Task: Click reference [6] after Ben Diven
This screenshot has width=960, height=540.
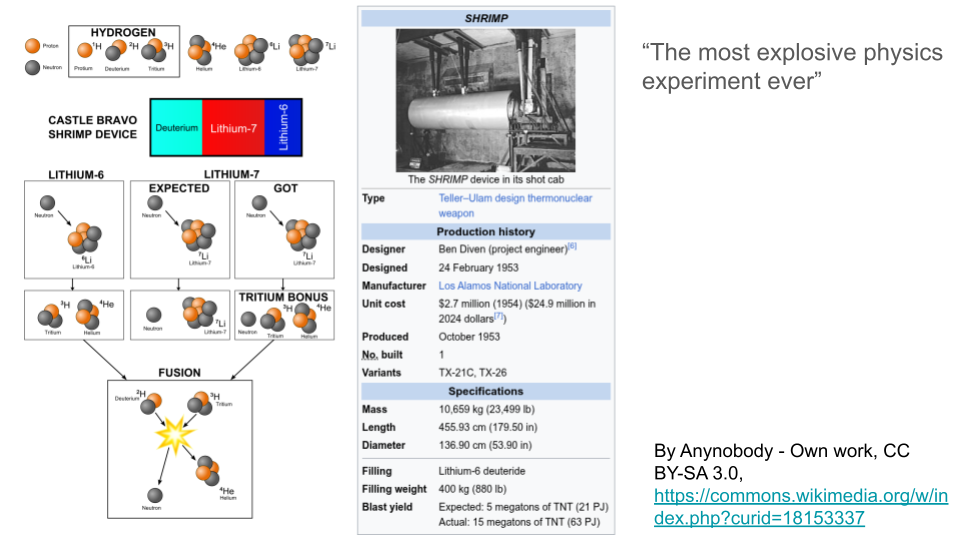Action: click(572, 246)
